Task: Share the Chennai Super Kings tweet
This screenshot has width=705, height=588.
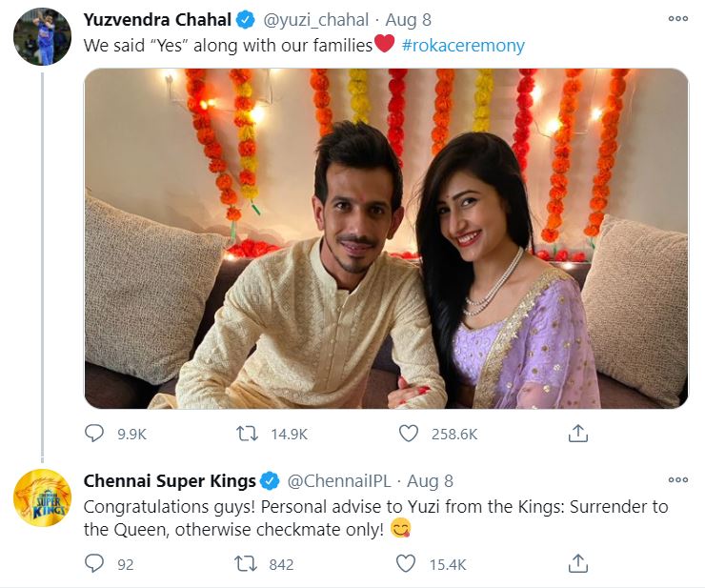Action: 577,564
